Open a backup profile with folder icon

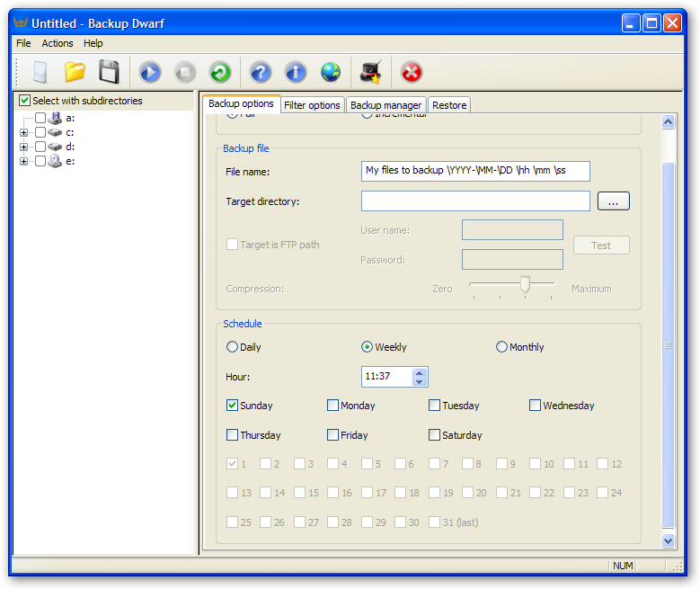coord(75,72)
